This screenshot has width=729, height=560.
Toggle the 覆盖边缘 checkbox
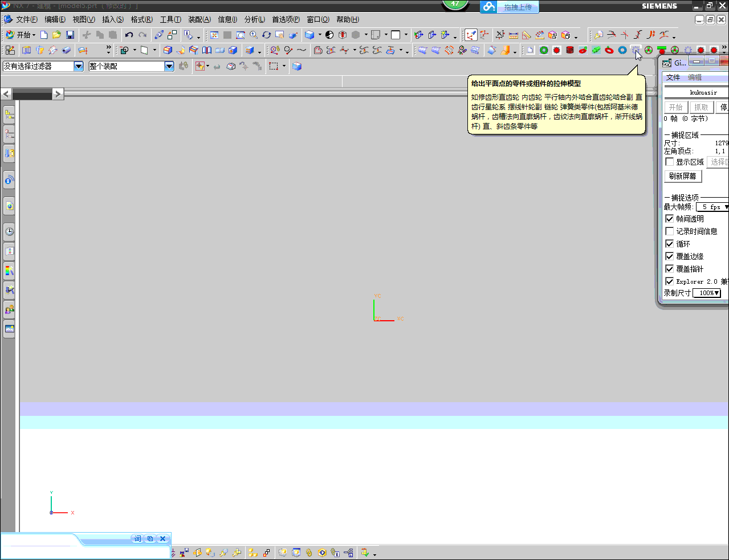tap(670, 256)
